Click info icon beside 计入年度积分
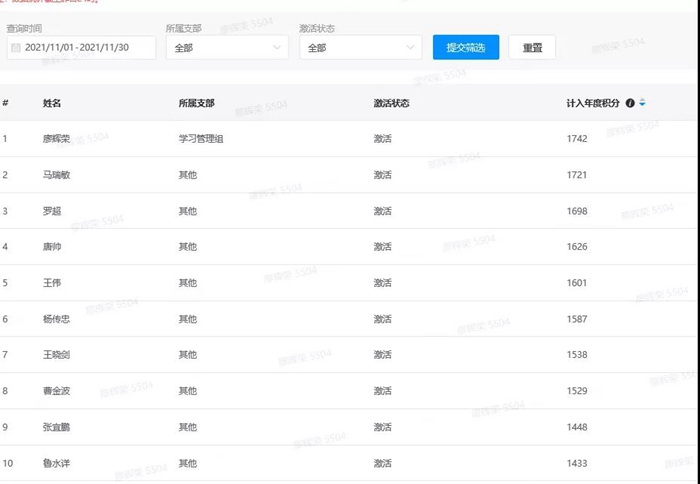The height and width of the screenshot is (484, 700). 630,103
